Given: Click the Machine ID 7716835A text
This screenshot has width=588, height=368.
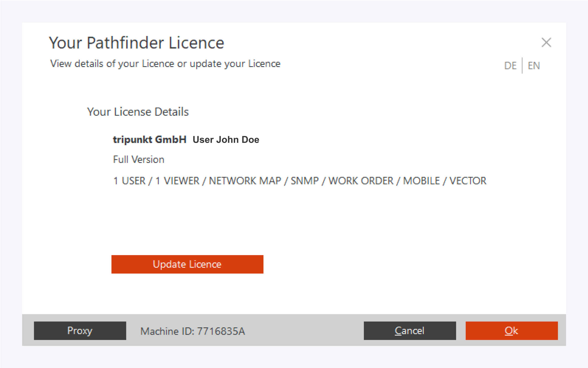Looking at the screenshot, I should click(193, 331).
